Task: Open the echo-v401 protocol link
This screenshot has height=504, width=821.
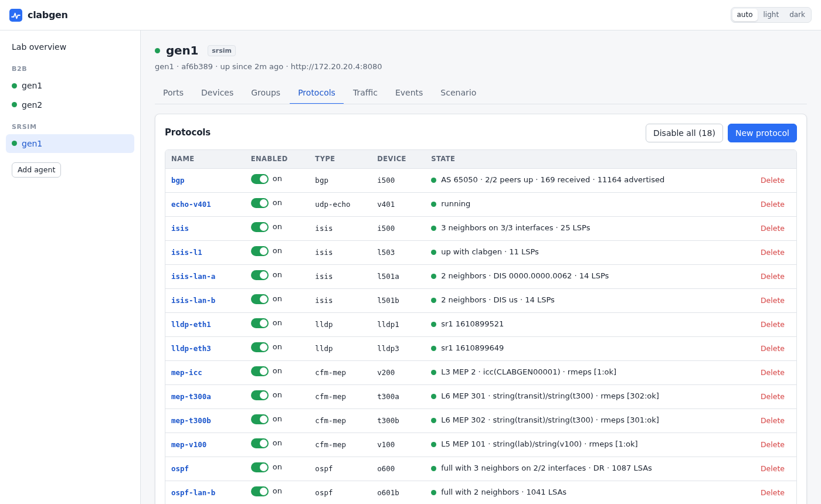Action: 191,205
